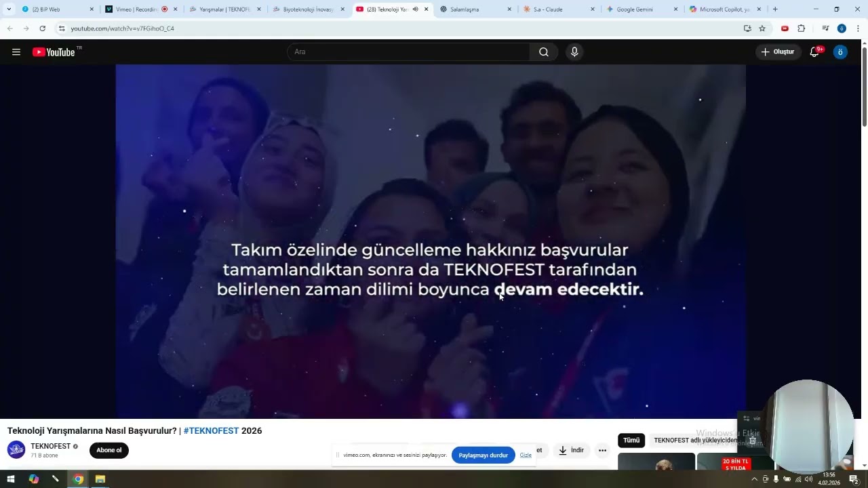
Task: Go back with the browser back arrow
Action: (9, 28)
